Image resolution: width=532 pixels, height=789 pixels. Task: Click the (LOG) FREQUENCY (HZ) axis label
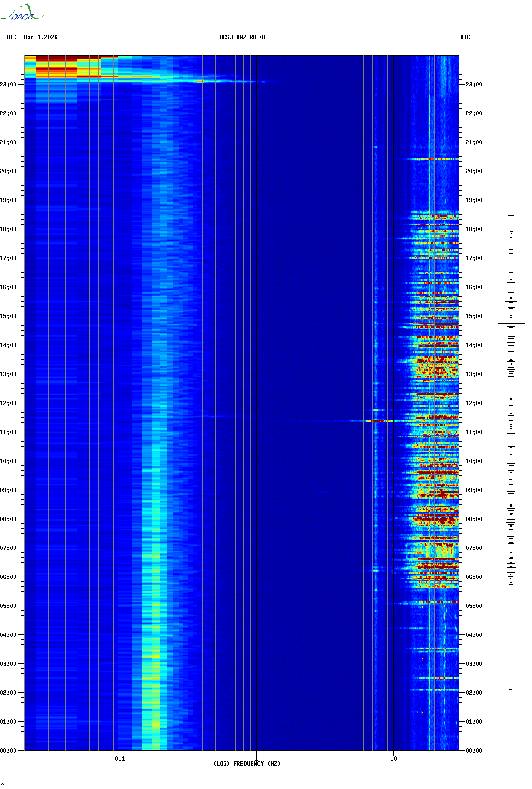[247, 764]
